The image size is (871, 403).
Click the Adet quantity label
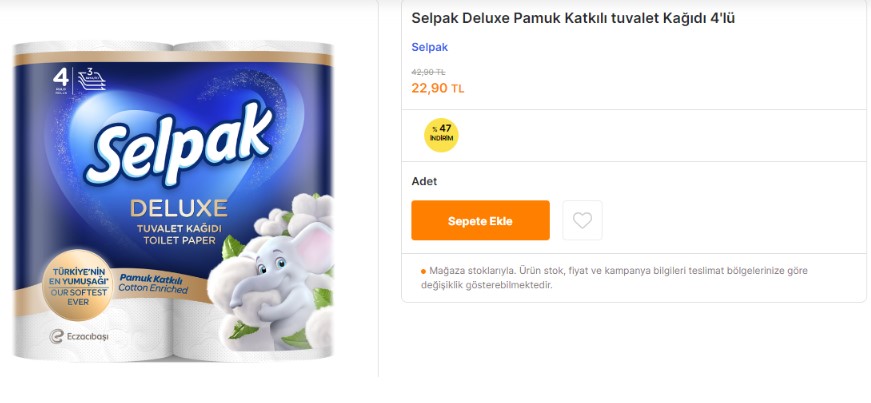pyautogui.click(x=424, y=181)
